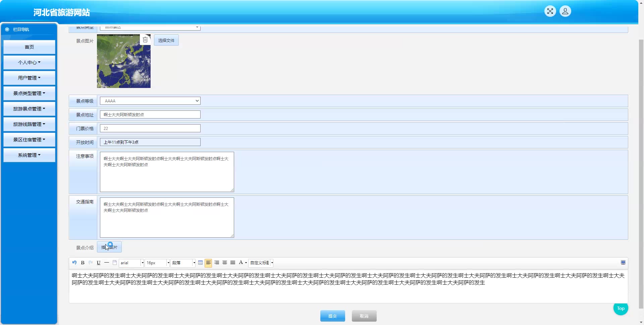644x325 pixels.
Task: Click the 栏目导航 sidebar header text
Action: pyautogui.click(x=21, y=30)
